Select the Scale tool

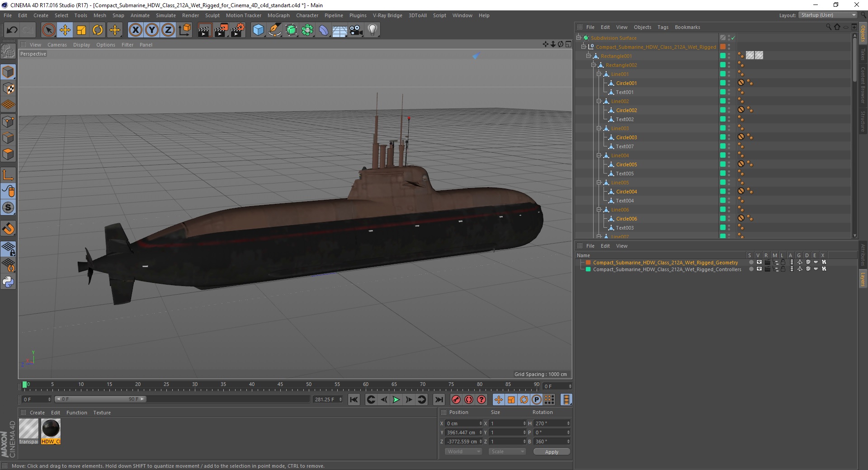pos(81,30)
